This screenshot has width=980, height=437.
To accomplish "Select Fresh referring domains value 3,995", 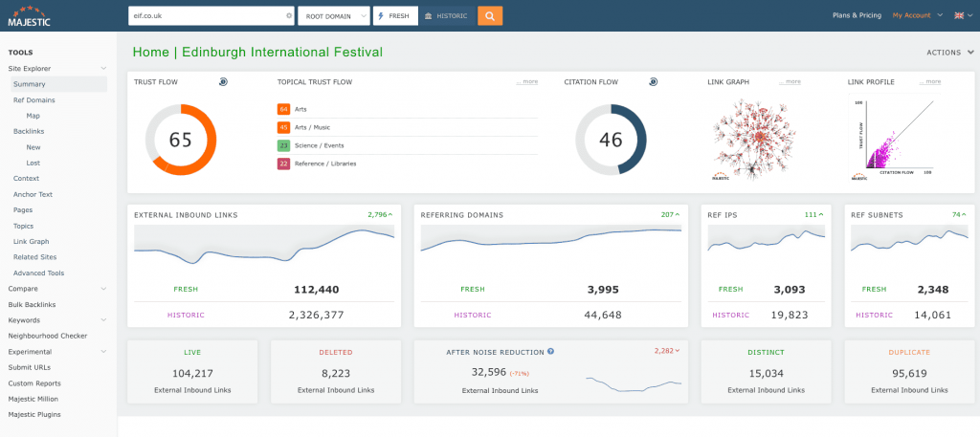I will (603, 290).
